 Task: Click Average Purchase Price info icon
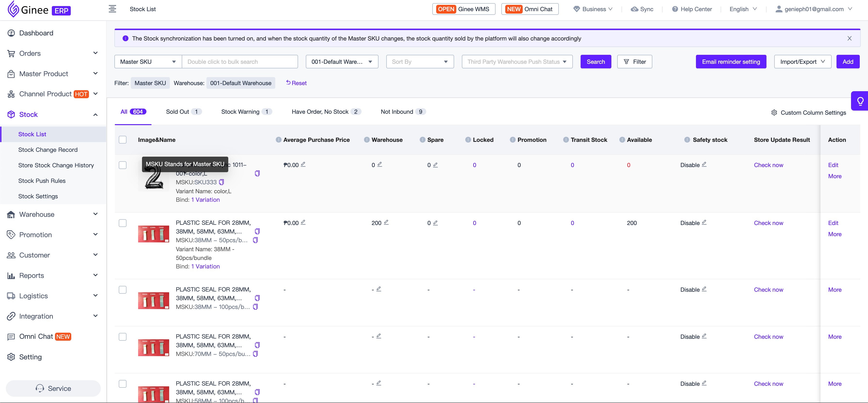[x=278, y=140]
